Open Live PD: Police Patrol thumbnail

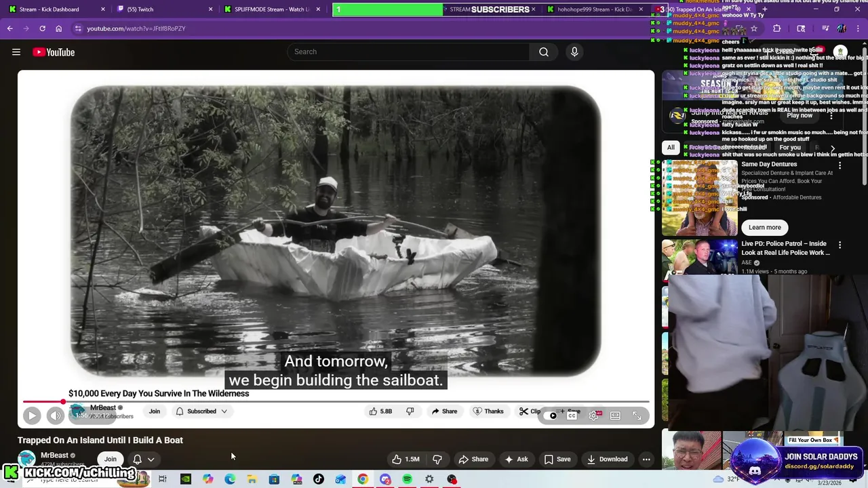click(x=700, y=257)
